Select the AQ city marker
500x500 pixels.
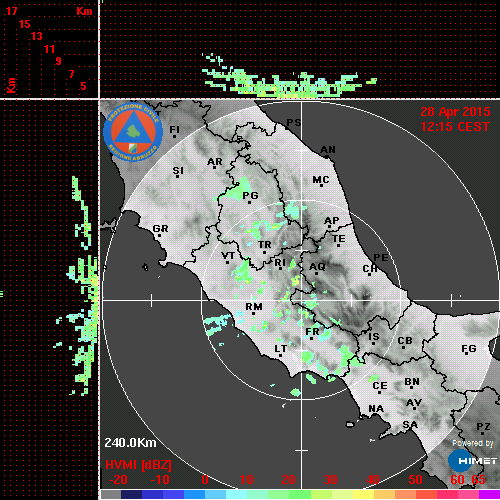point(317,267)
